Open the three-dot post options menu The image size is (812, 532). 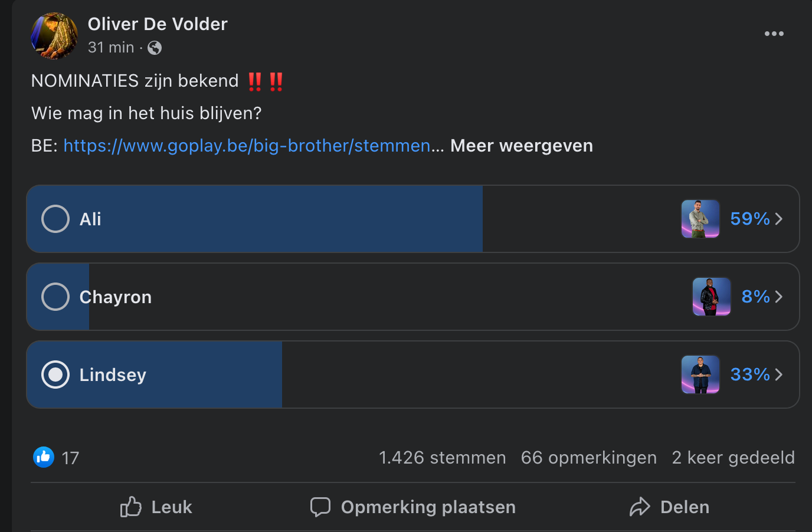[774, 34]
